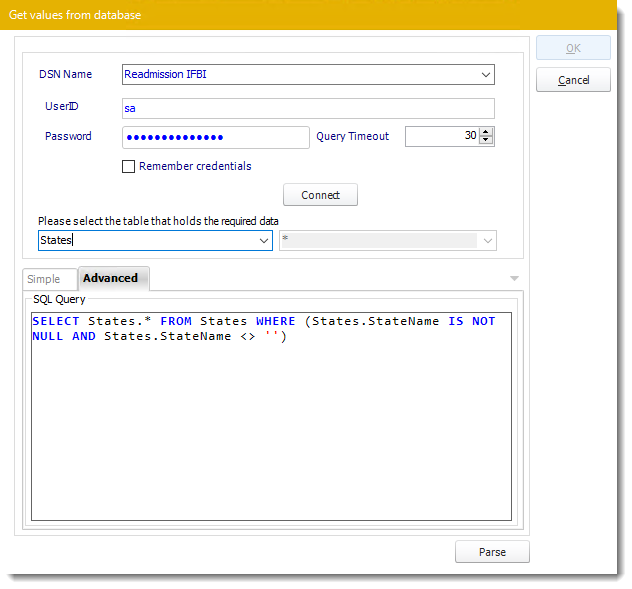Click the 'Get values from database' title
The image size is (632, 589).
click(x=75, y=15)
